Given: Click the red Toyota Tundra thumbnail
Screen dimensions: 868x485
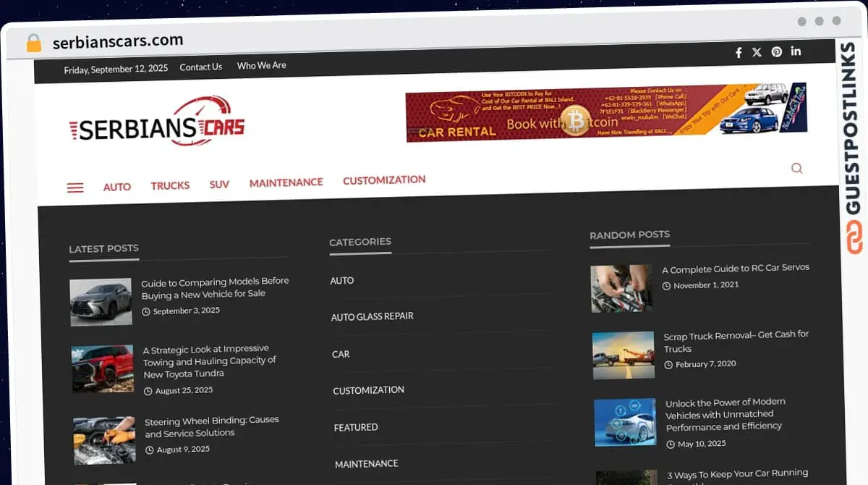Looking at the screenshot, I should coord(103,368).
